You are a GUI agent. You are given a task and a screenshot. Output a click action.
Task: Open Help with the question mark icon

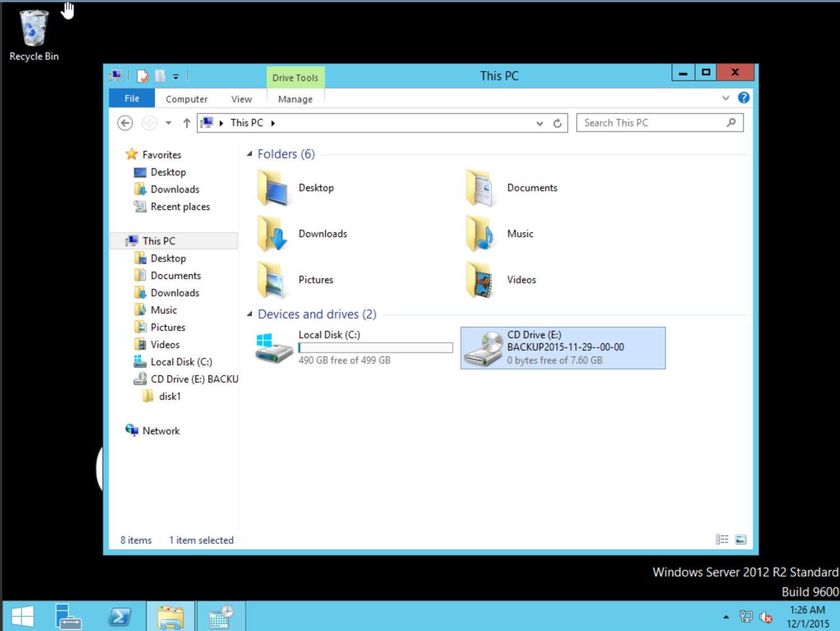(744, 98)
